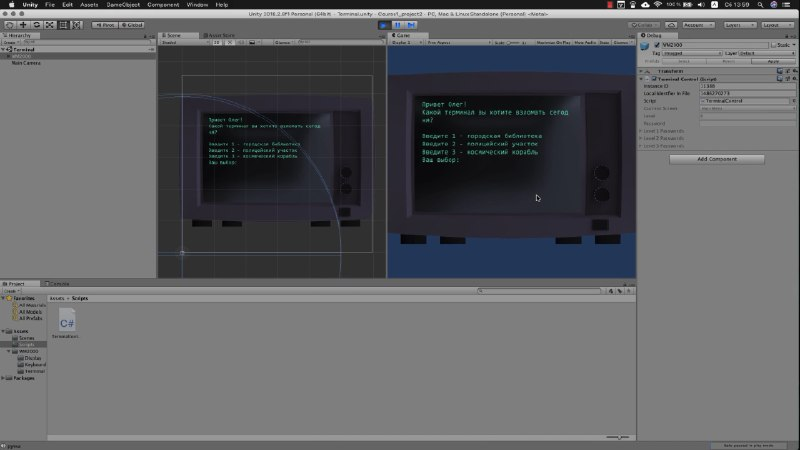
Task: Click the Play button
Action: 384,25
